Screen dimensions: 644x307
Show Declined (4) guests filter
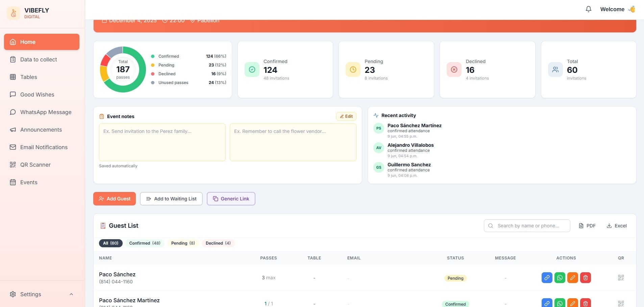coord(218,243)
